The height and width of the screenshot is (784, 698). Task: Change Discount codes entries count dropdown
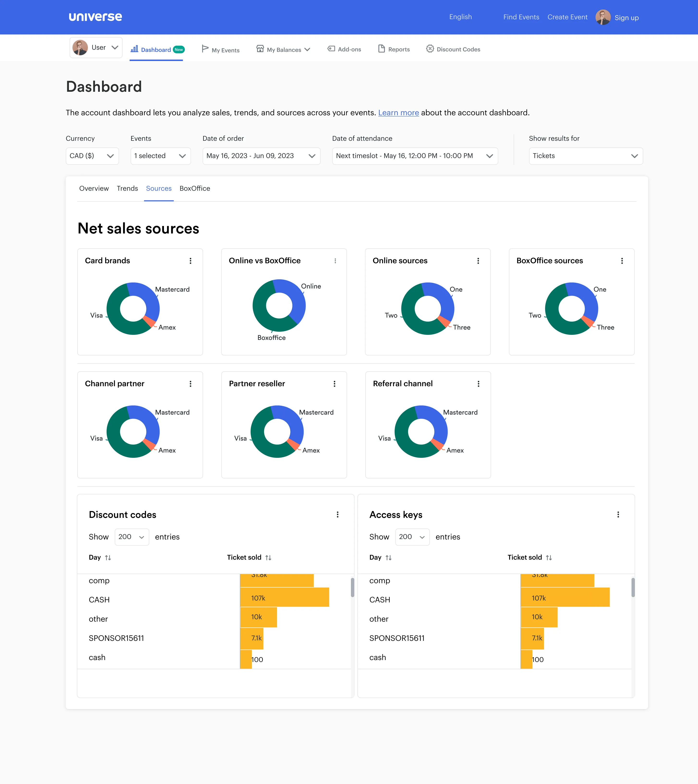(x=132, y=537)
